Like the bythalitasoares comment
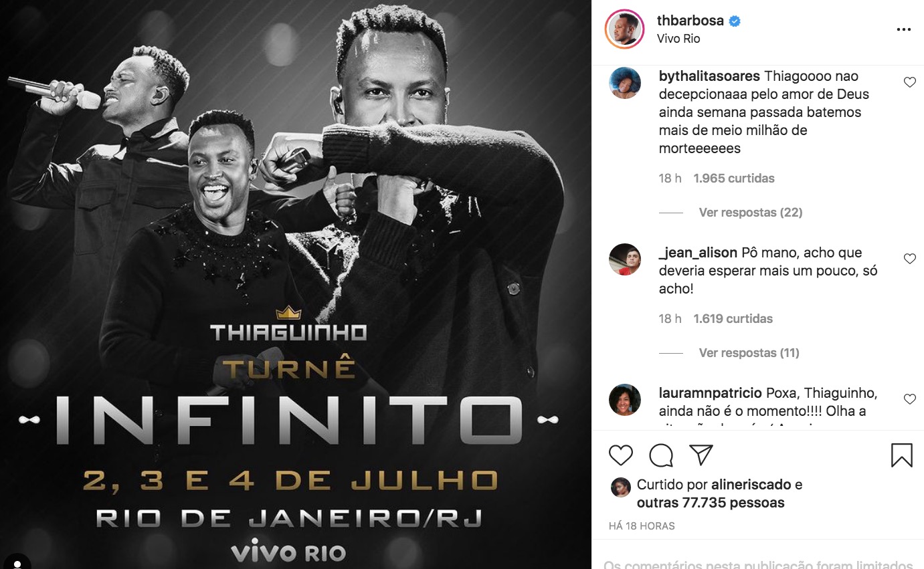This screenshot has height=569, width=924. [x=909, y=82]
